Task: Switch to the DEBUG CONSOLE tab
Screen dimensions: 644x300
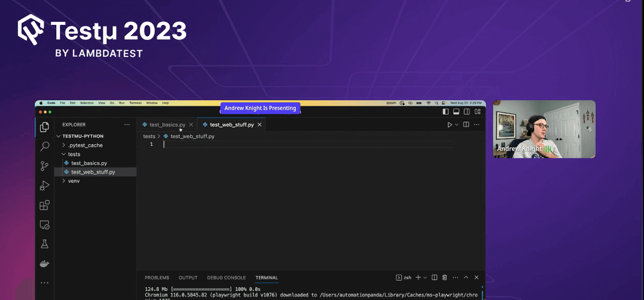Action: click(226, 278)
